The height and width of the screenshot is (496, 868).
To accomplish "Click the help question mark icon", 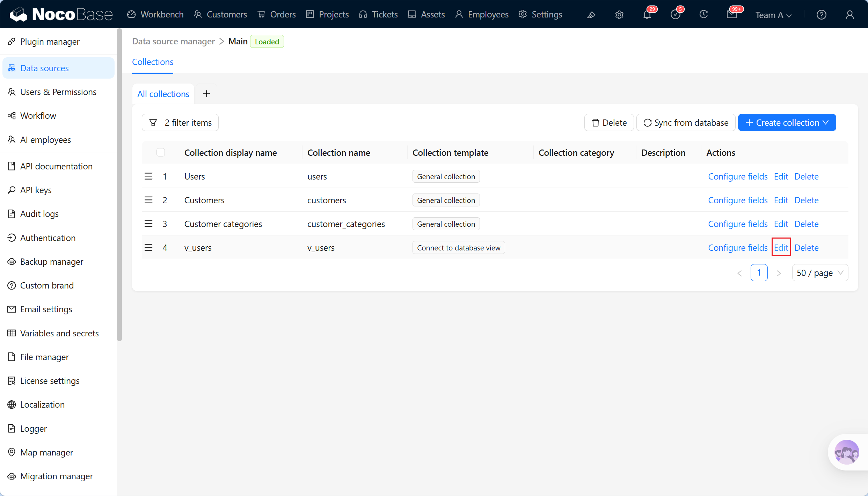I will point(822,15).
